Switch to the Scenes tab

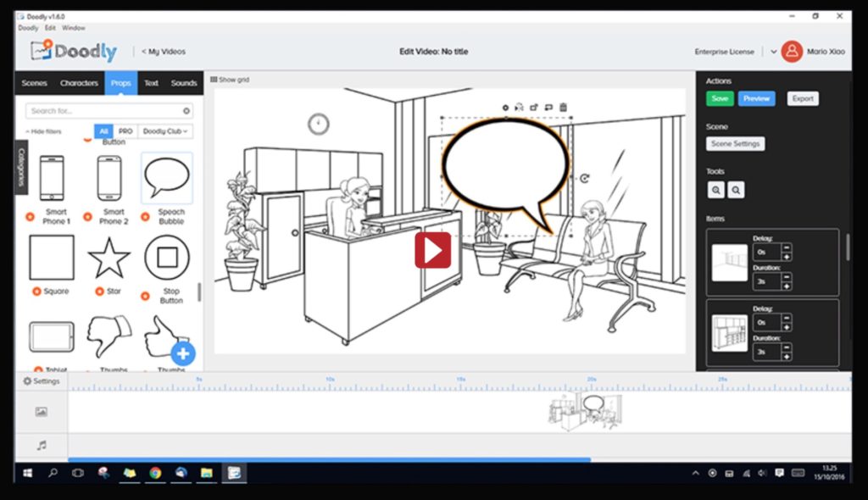click(x=34, y=83)
